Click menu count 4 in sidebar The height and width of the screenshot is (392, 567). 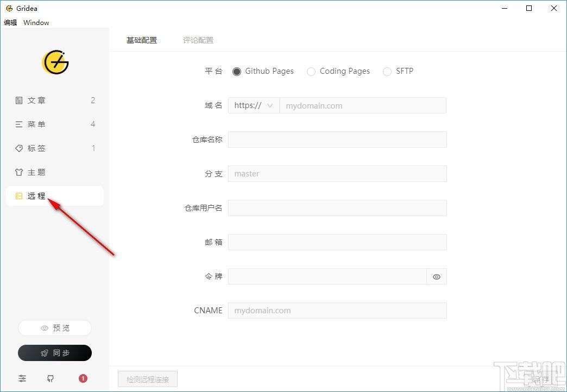tap(93, 124)
